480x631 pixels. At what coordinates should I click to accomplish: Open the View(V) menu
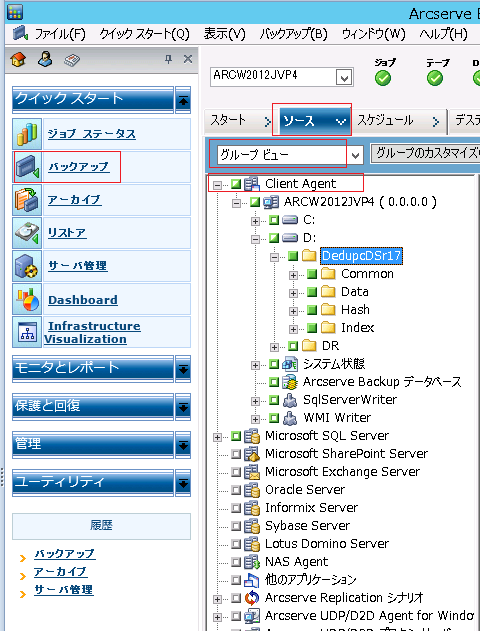[225, 34]
